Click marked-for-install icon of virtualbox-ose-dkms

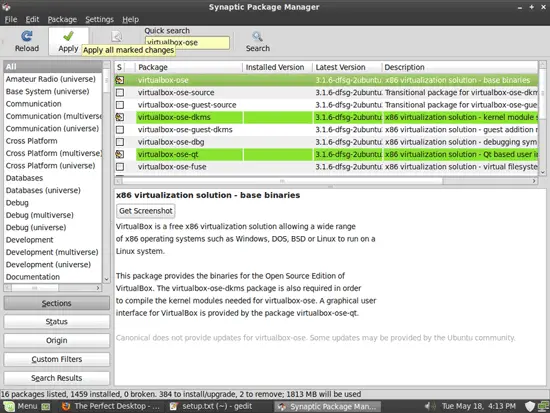pos(120,117)
